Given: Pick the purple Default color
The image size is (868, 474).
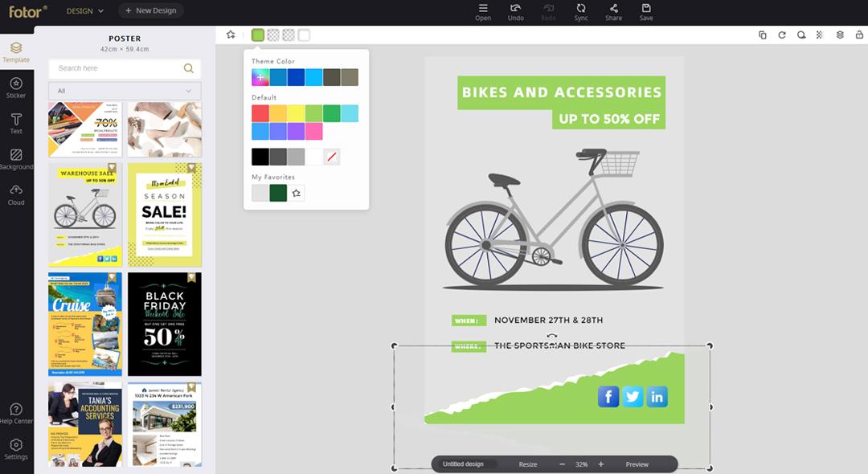Looking at the screenshot, I should tap(296, 131).
